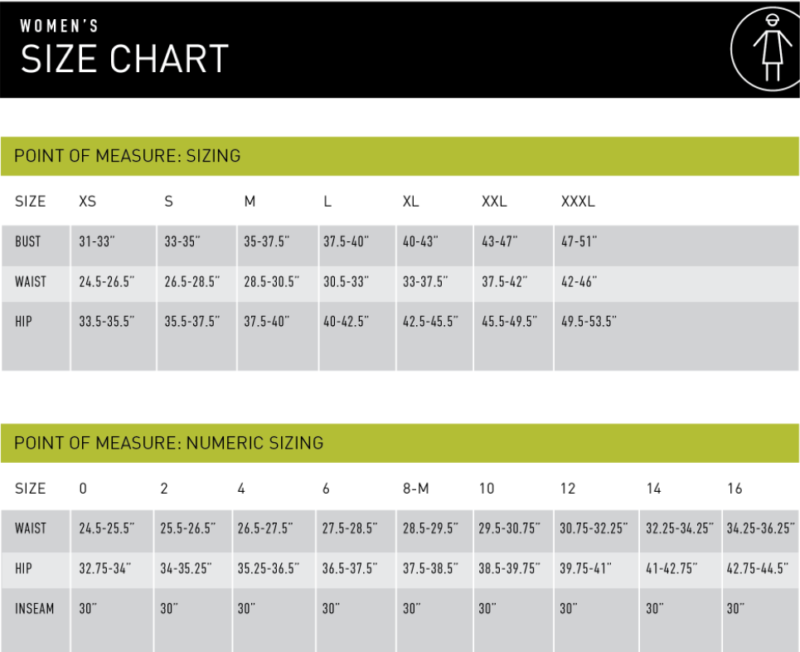
Task: Click the XL waist cell 33-37.5"
Action: point(435,284)
